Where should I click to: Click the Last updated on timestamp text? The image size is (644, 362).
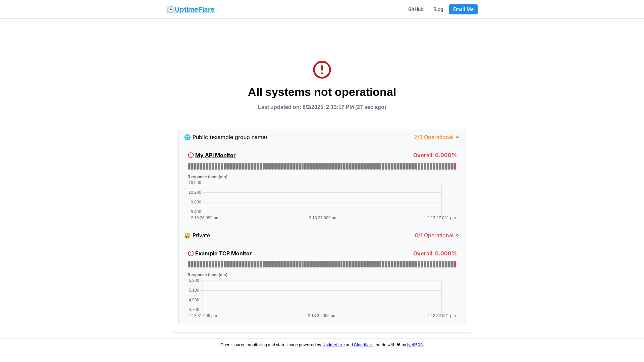(322, 107)
